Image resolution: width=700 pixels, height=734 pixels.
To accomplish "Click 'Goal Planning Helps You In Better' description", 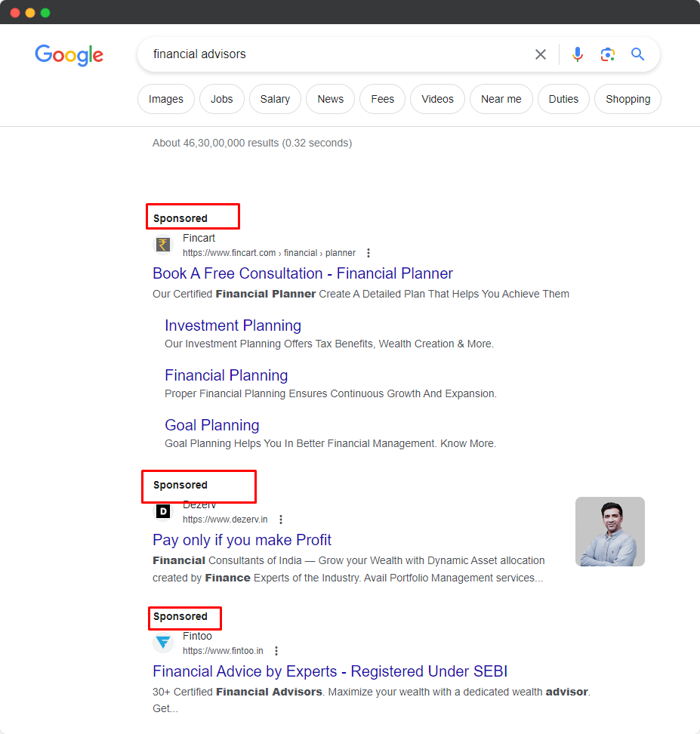I will pos(330,443).
